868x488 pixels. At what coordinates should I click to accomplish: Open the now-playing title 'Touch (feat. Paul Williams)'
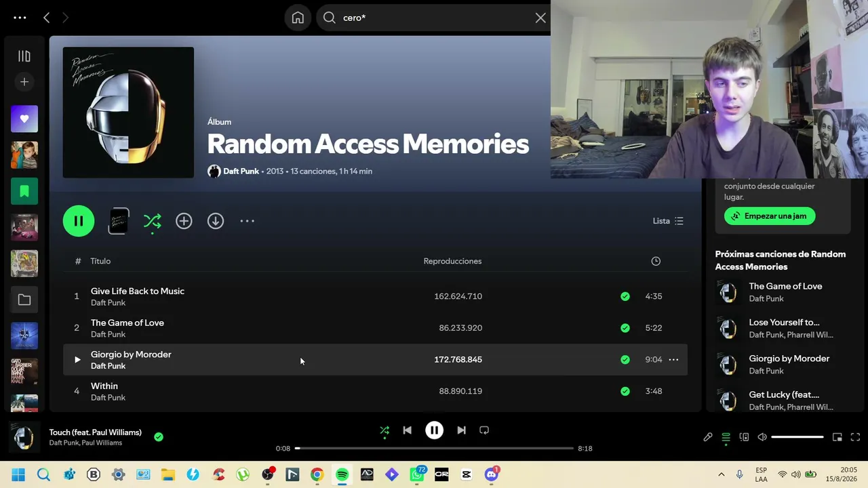95,432
